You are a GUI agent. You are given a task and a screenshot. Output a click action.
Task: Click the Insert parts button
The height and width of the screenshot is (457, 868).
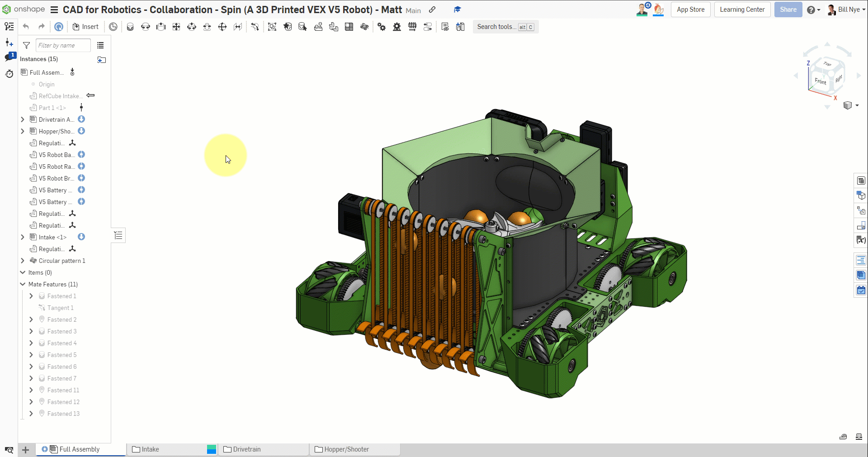click(x=85, y=27)
